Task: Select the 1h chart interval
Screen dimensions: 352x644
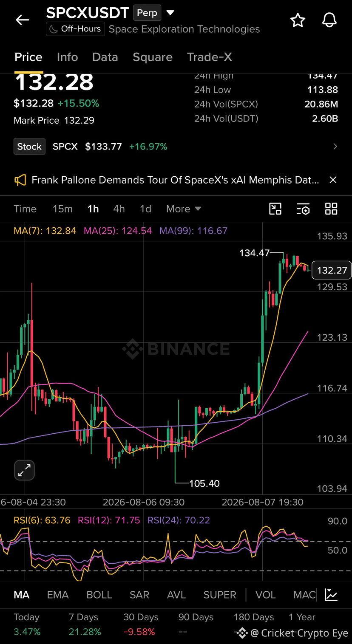Action: [x=93, y=209]
